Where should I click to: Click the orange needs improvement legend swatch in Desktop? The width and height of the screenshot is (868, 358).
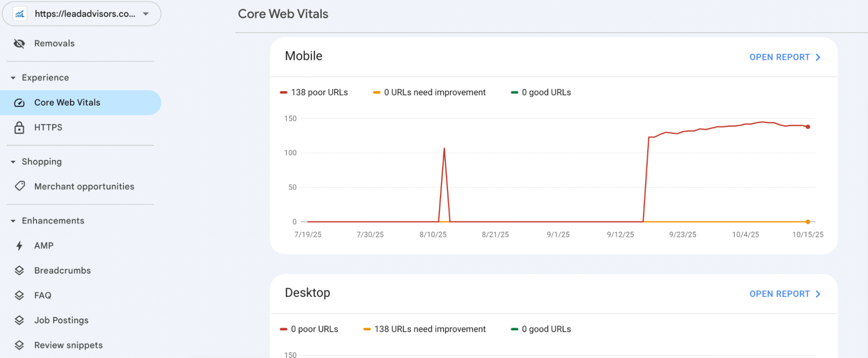(x=367, y=329)
